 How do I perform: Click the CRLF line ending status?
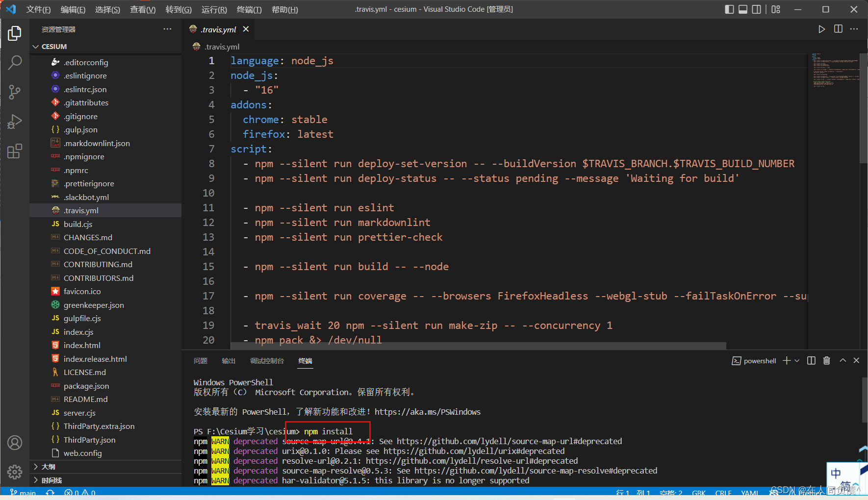tap(723, 493)
